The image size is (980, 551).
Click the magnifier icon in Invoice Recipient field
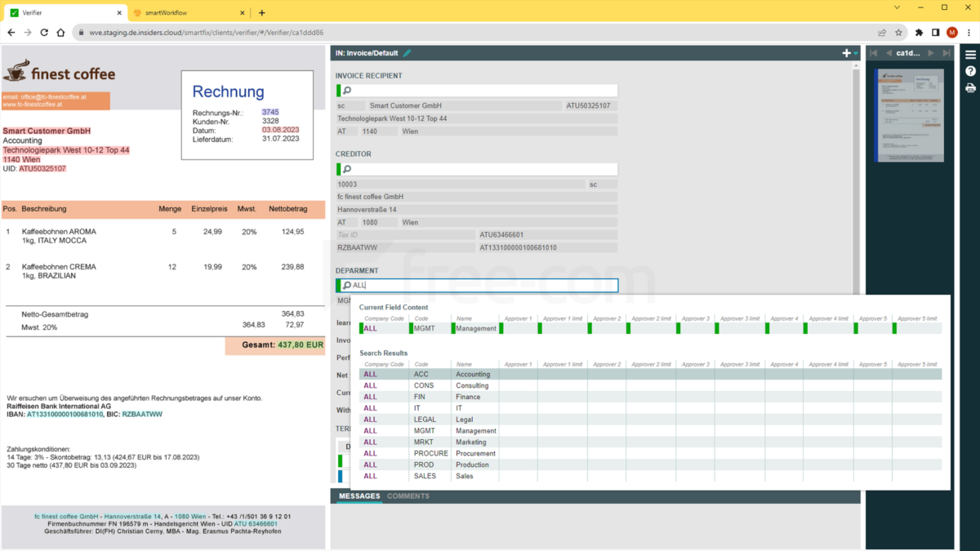pyautogui.click(x=345, y=90)
